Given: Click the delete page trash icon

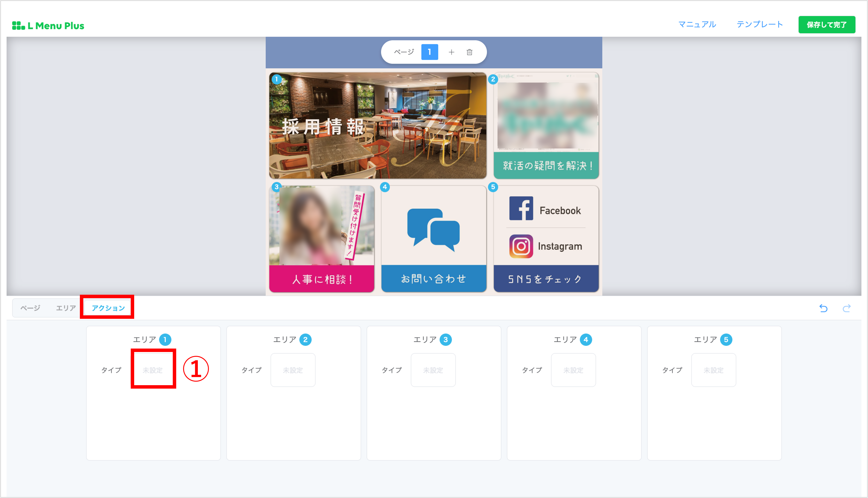Looking at the screenshot, I should click(469, 52).
